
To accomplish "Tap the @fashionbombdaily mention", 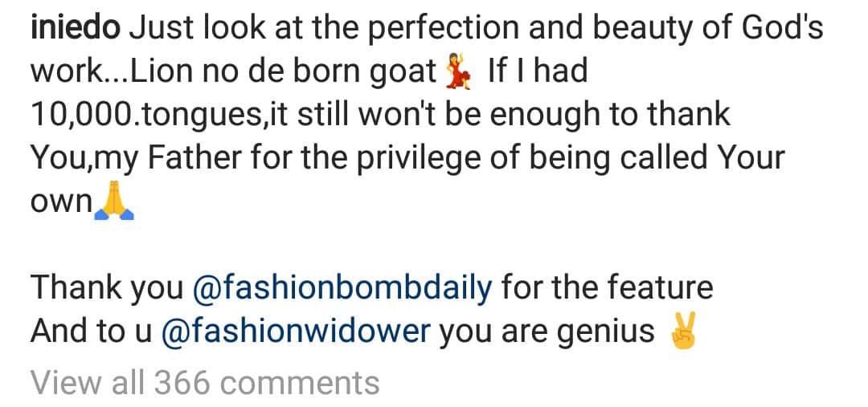I will 342,288.
